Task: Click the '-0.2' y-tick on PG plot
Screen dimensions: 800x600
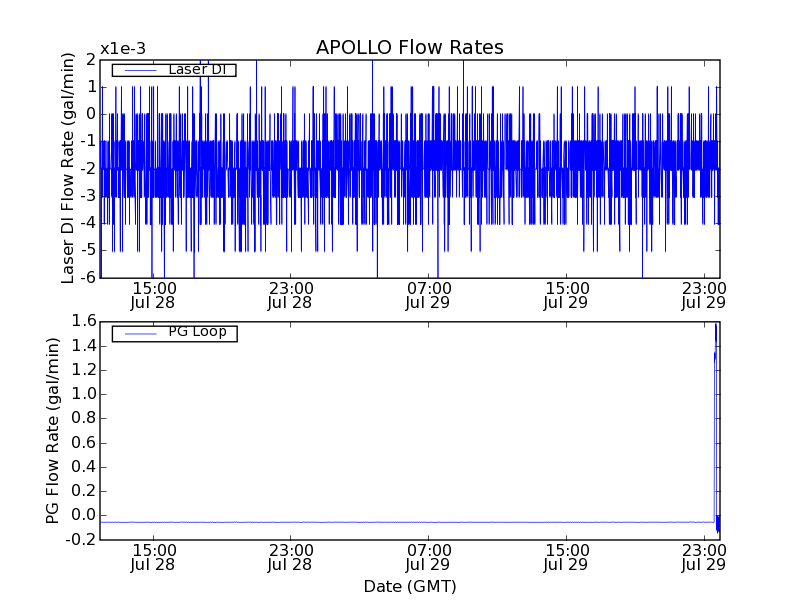Action: pyautogui.click(x=81, y=539)
